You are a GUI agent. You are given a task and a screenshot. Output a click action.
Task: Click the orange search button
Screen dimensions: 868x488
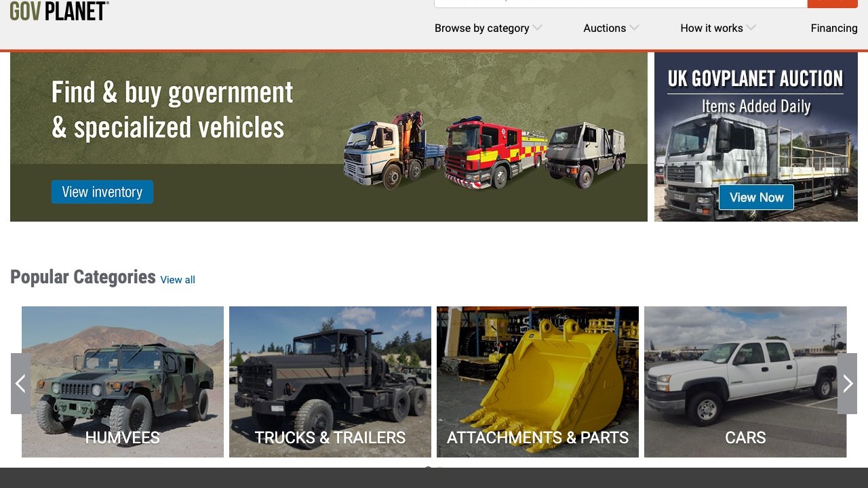tap(832, 3)
